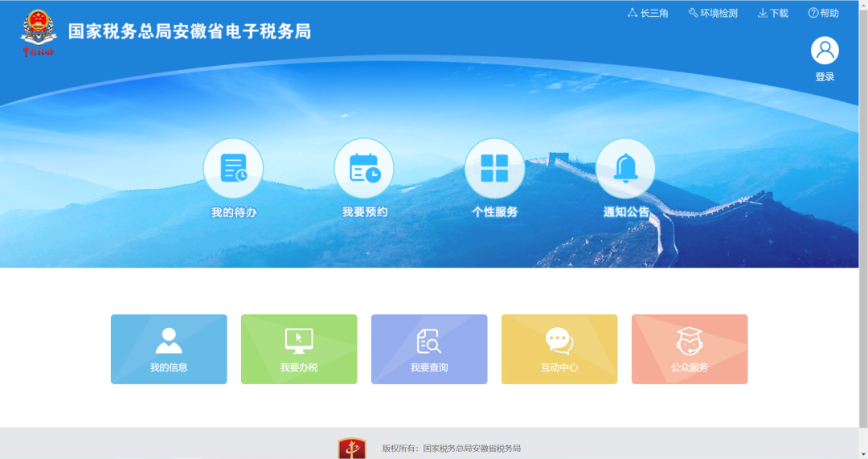Open 下载 top link
Screen dimensions: 868x459
(x=773, y=14)
